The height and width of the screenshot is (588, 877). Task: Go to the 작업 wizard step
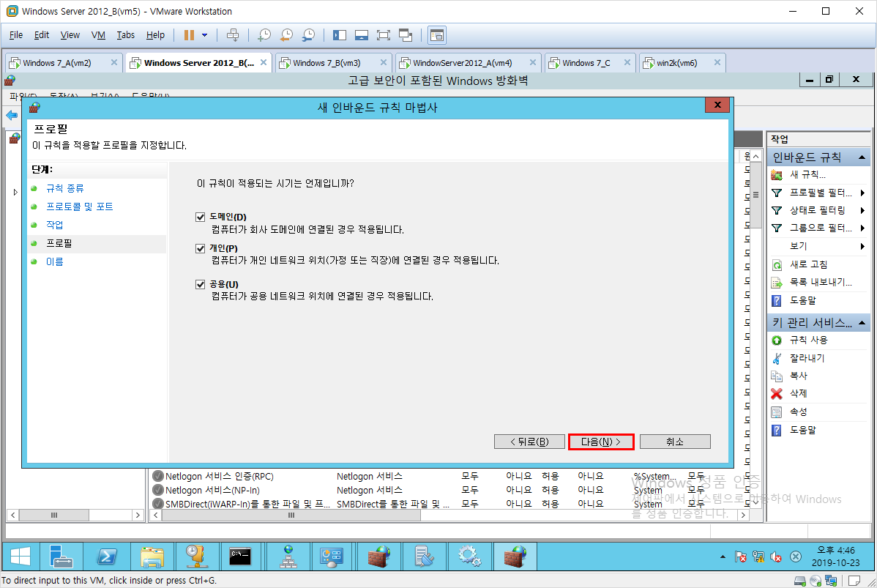pos(54,225)
